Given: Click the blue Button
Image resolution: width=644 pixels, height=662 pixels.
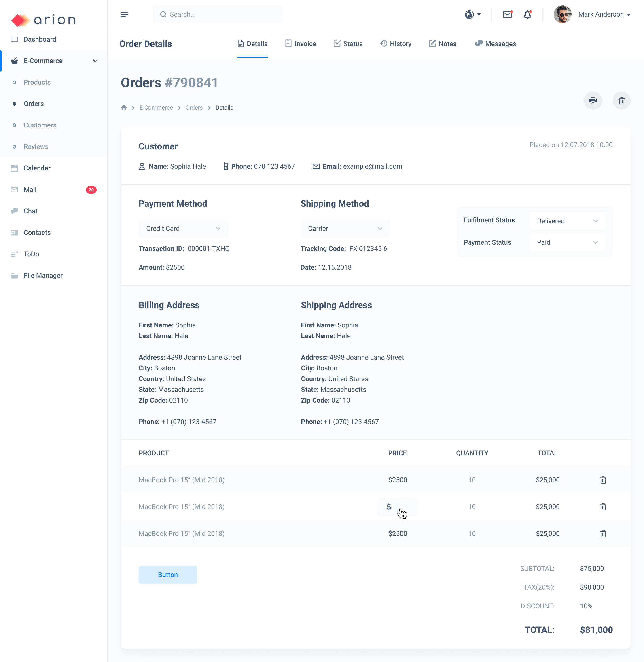Looking at the screenshot, I should (168, 574).
